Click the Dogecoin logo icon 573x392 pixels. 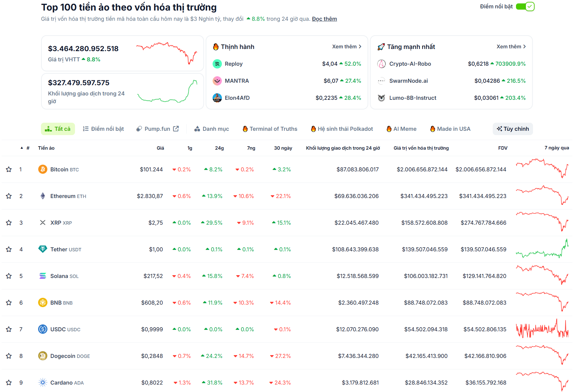43,356
